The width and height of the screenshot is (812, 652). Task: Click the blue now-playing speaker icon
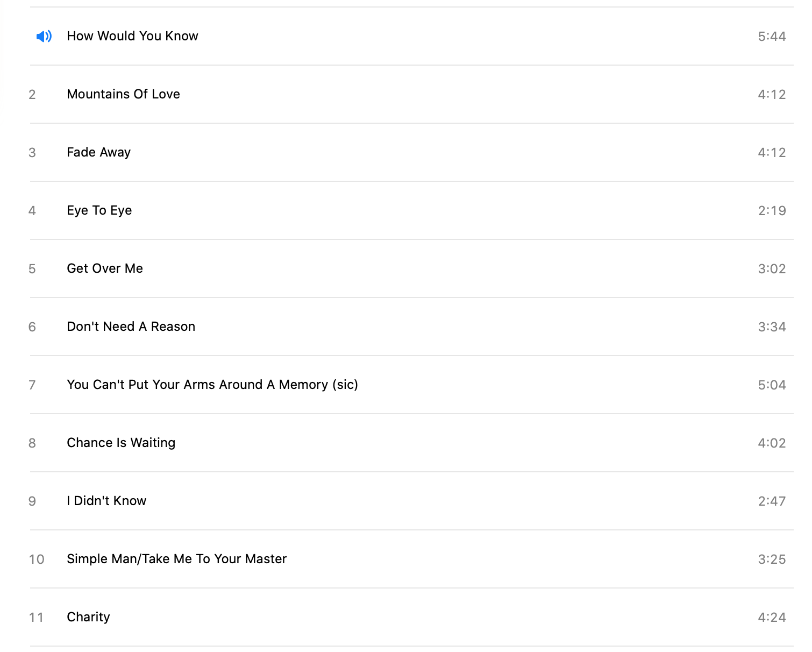(x=44, y=36)
